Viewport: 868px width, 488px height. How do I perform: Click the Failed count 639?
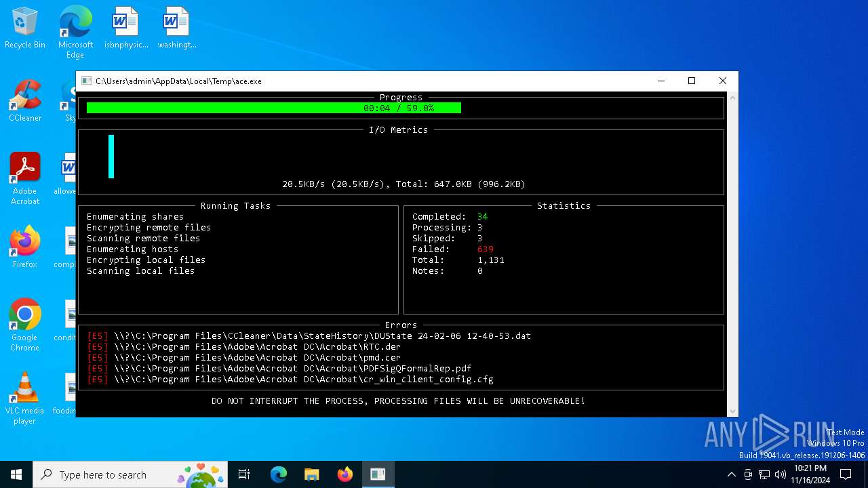[485, 249]
